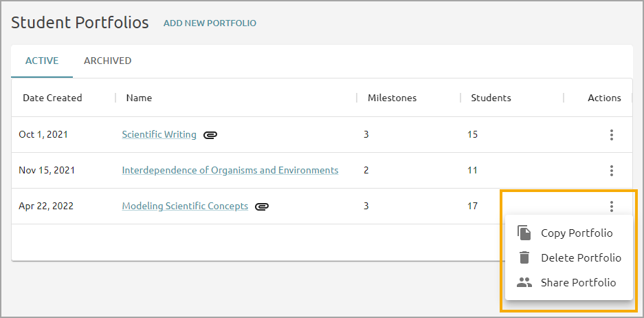644x318 pixels.
Task: Click the paperclip icon beside Scientific Writing
Action: (210, 135)
